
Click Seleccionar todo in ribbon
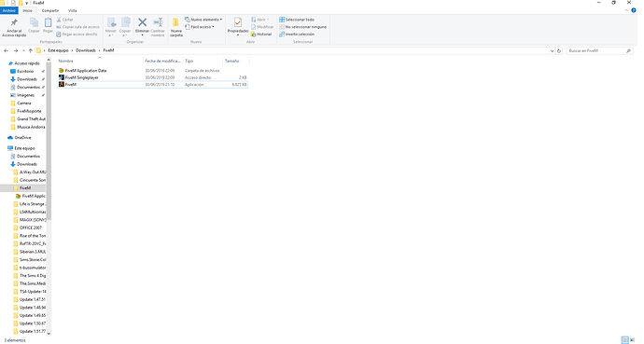(x=297, y=20)
